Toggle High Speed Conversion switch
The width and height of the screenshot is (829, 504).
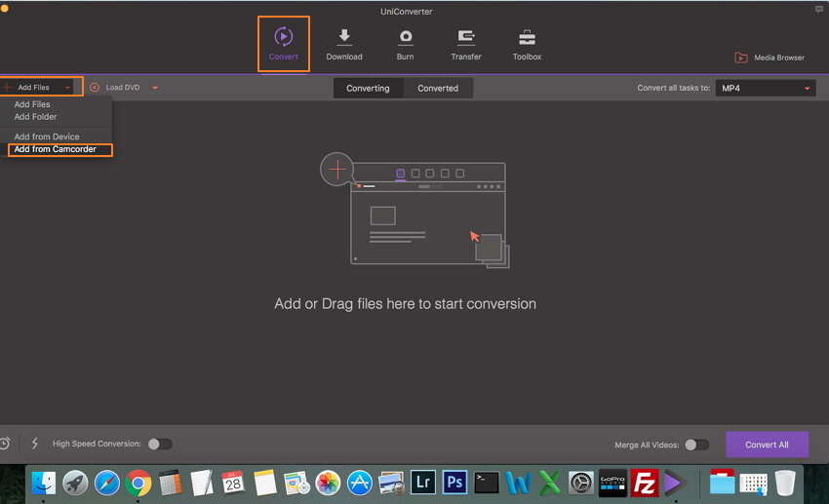pos(160,445)
